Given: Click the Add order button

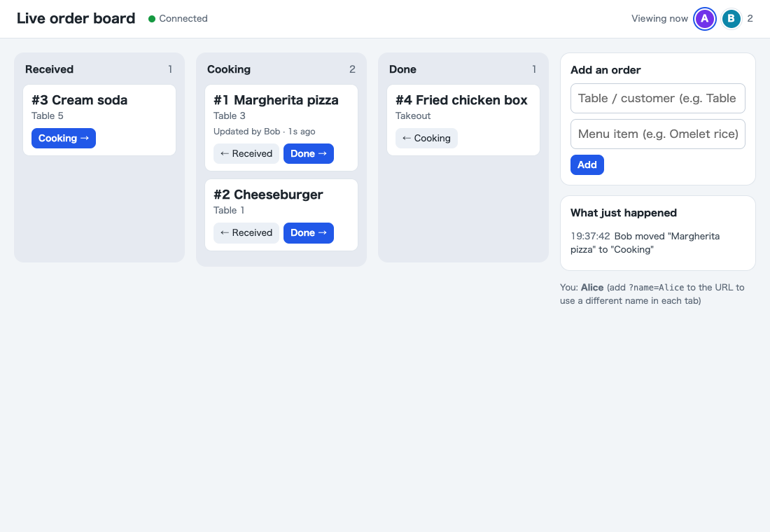Looking at the screenshot, I should click(587, 164).
